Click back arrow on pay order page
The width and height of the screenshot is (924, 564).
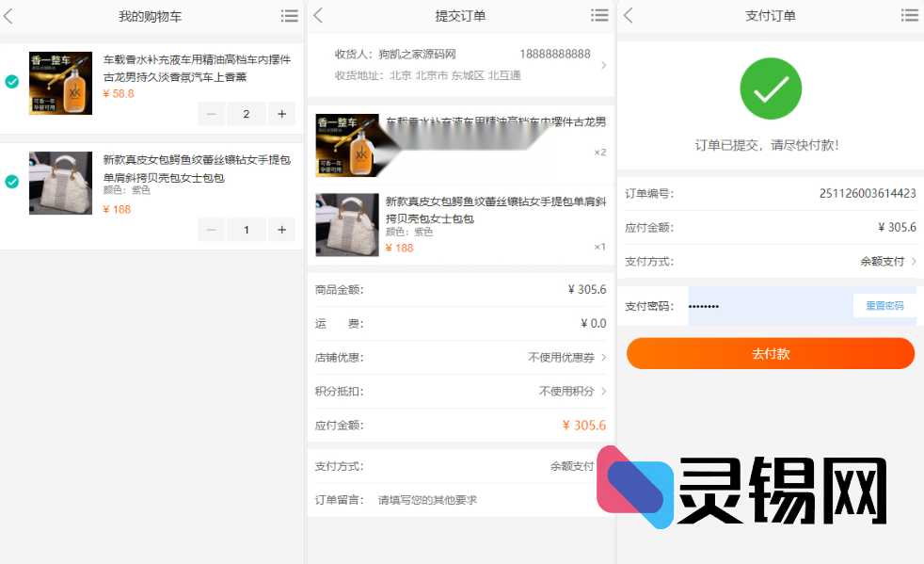pos(629,16)
